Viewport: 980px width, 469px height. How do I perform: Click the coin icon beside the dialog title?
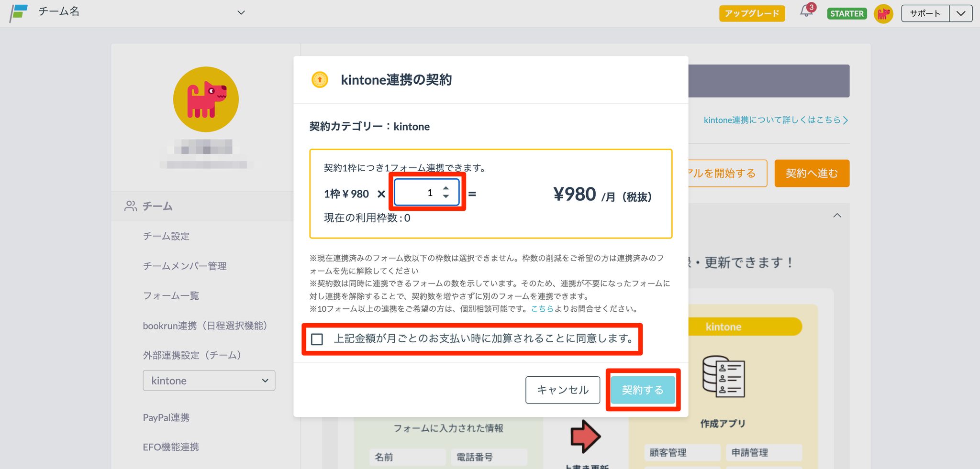(x=320, y=79)
